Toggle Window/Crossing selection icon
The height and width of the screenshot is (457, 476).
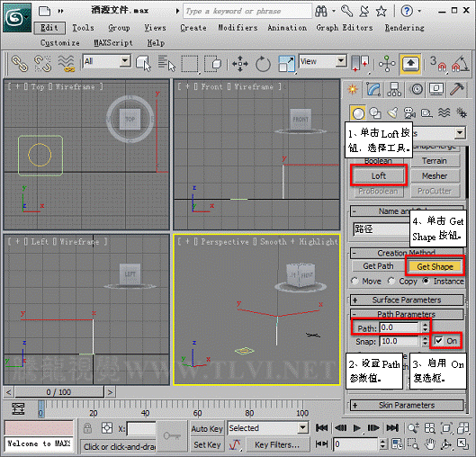[x=212, y=63]
